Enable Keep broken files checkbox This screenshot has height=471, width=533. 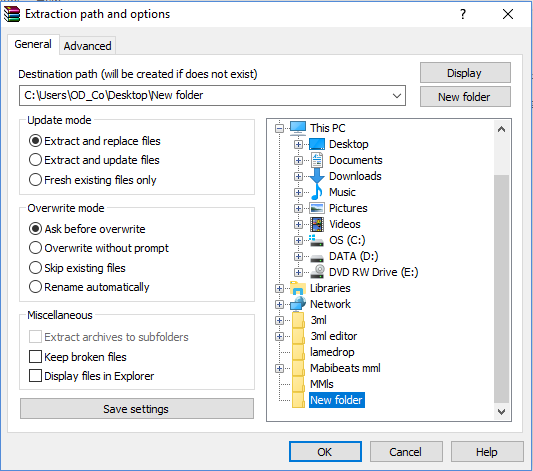coord(35,357)
